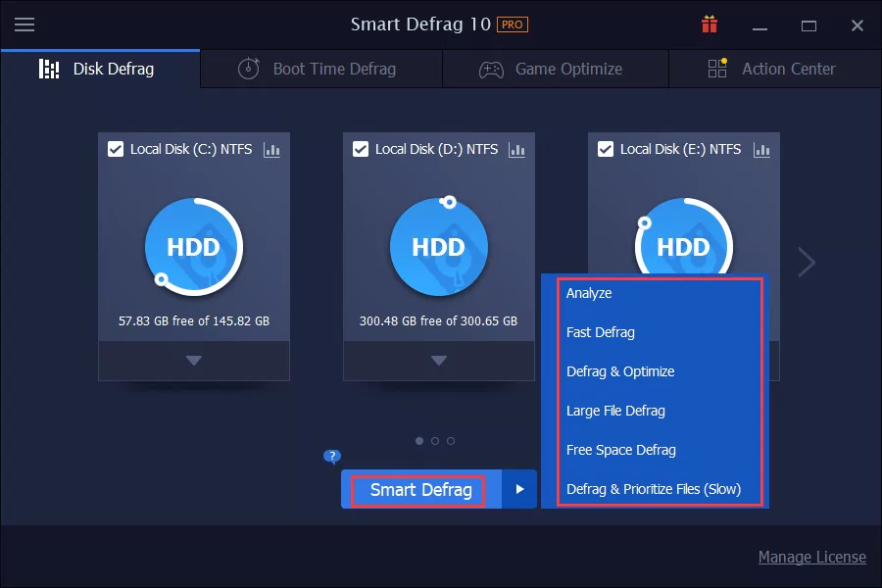Open the dropdown under Local Disk (D:)
This screenshot has height=588, width=882.
pyautogui.click(x=438, y=361)
